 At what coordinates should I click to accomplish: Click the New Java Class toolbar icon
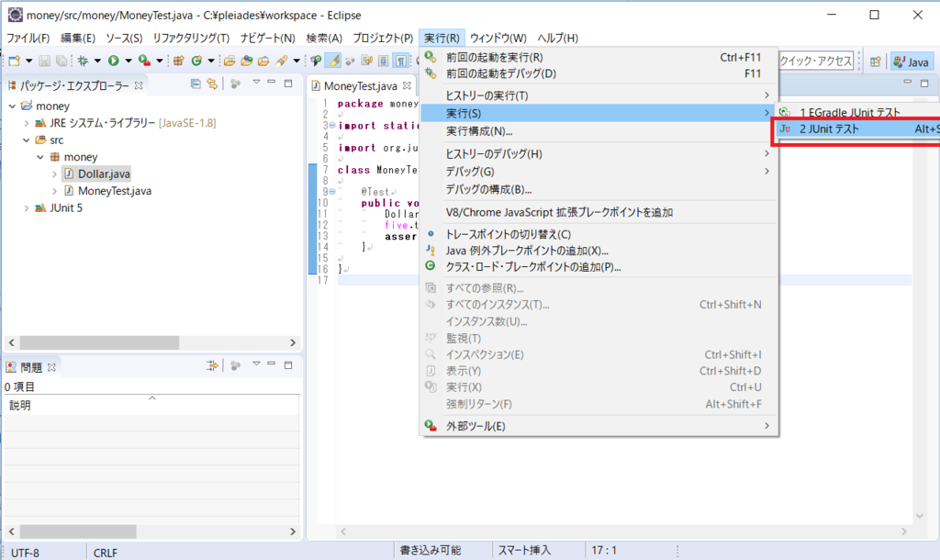pyautogui.click(x=196, y=61)
